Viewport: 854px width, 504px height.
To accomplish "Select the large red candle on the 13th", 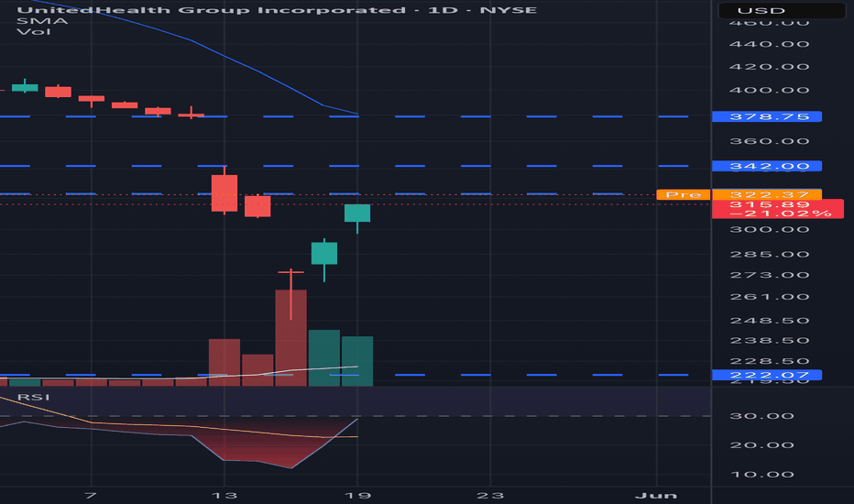I will [x=224, y=192].
